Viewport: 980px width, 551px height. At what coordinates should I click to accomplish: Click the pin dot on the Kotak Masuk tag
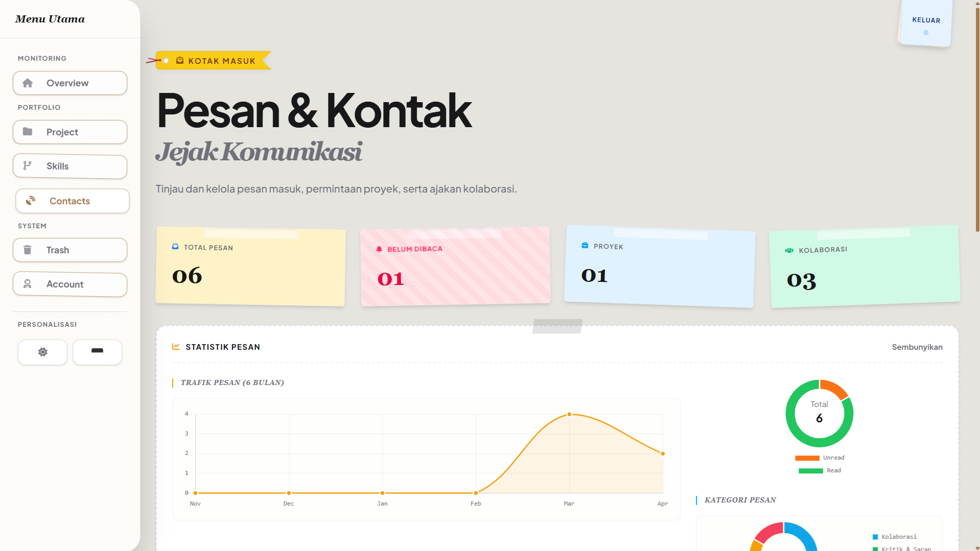(x=166, y=60)
